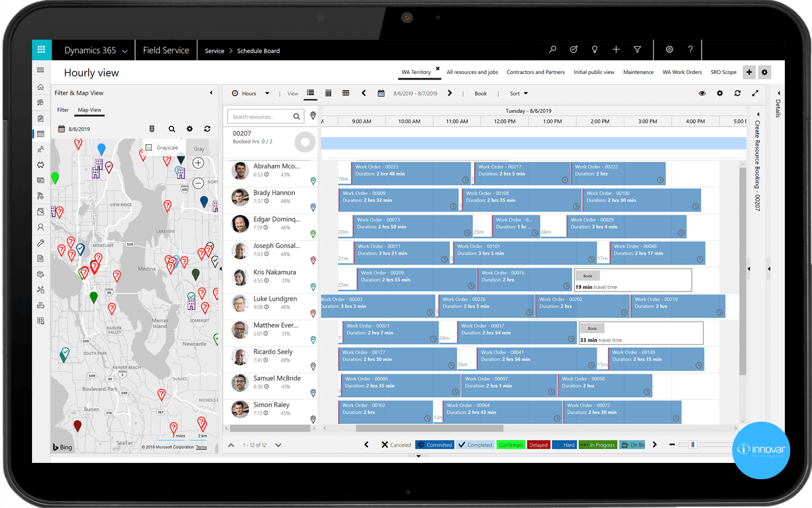Switch to vertical view icon
This screenshot has width=812, height=508.
click(x=328, y=93)
